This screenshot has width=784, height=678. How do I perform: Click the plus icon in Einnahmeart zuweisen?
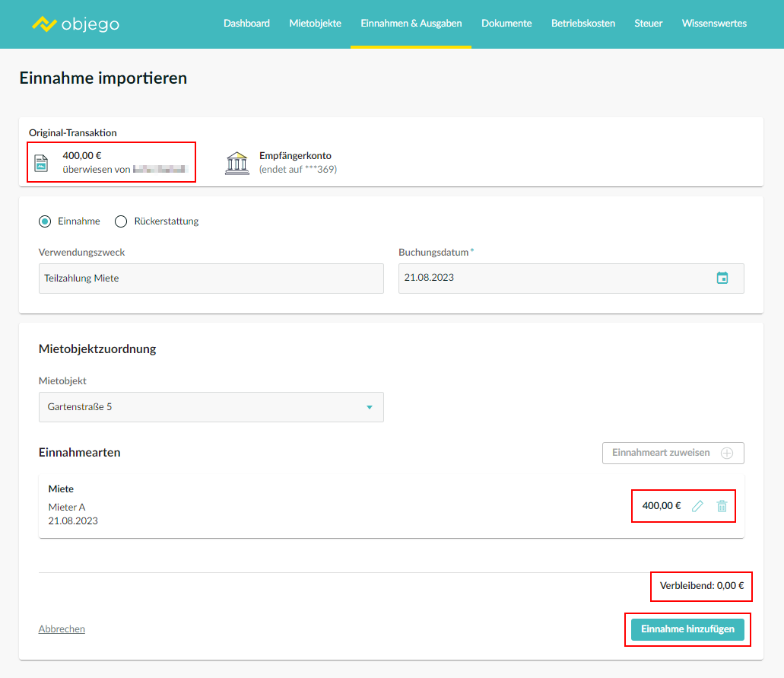tap(727, 453)
